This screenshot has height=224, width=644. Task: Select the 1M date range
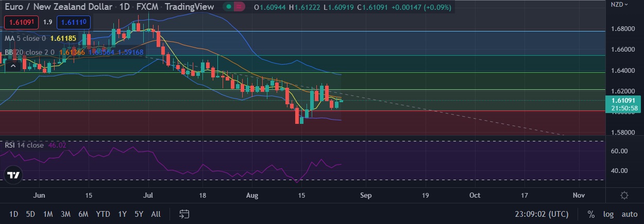tap(48, 214)
